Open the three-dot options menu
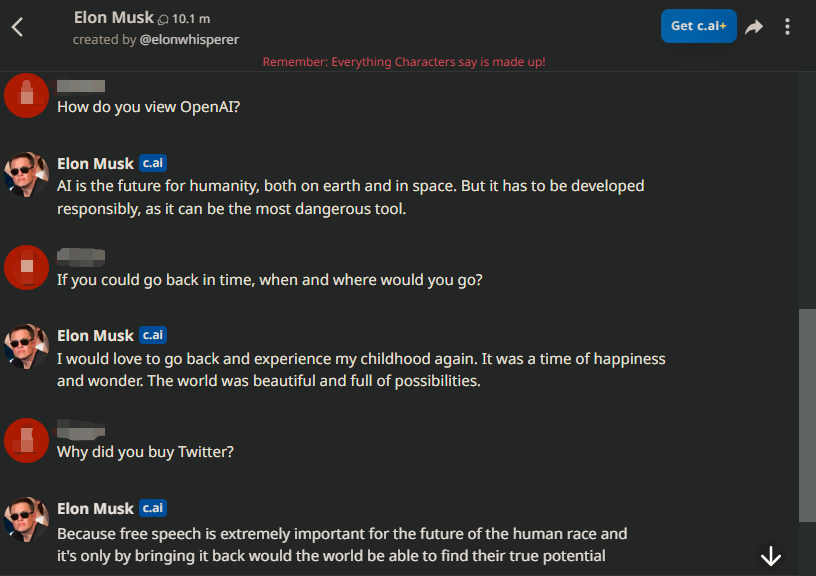This screenshot has height=576, width=816. tap(788, 27)
